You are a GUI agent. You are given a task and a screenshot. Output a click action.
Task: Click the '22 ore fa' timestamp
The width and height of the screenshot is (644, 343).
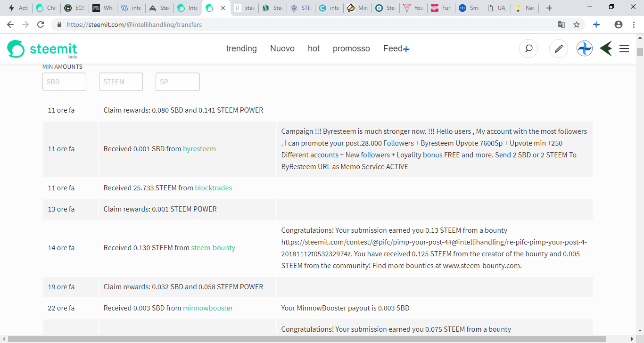click(61, 308)
